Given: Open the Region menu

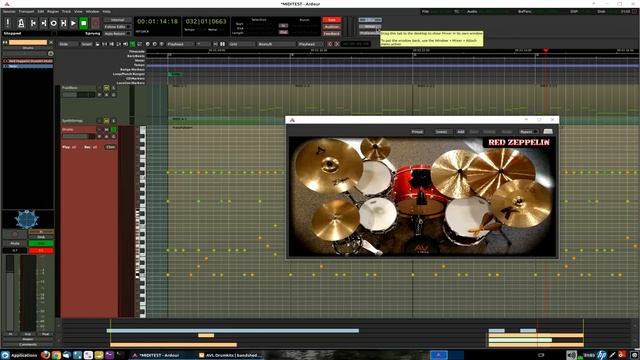Looking at the screenshot, I should (x=53, y=11).
